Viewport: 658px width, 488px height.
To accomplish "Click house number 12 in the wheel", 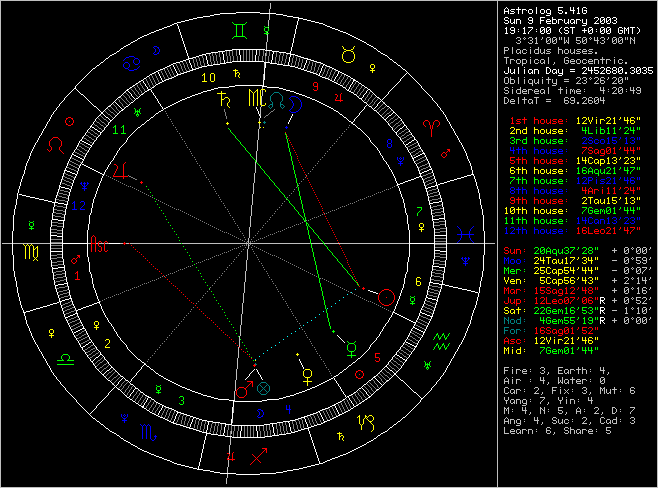I will (x=78, y=206).
